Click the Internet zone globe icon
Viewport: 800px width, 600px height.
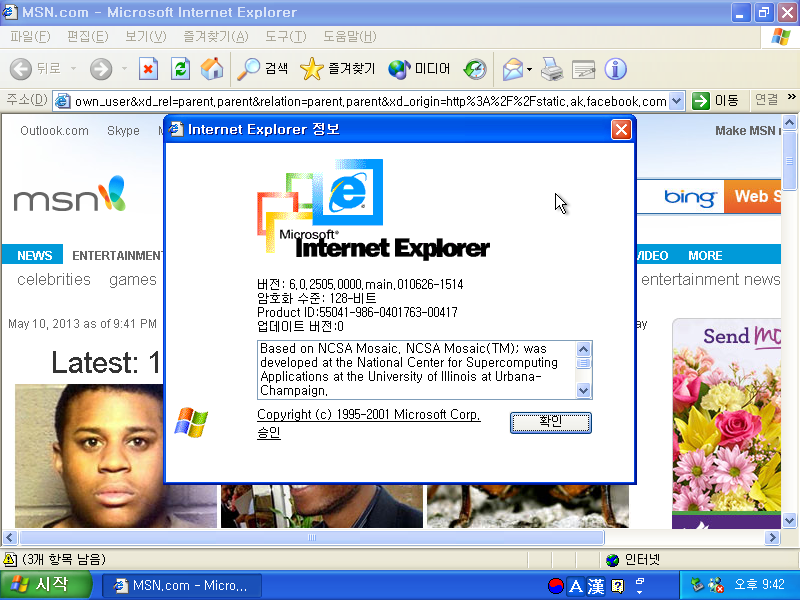tap(612, 560)
